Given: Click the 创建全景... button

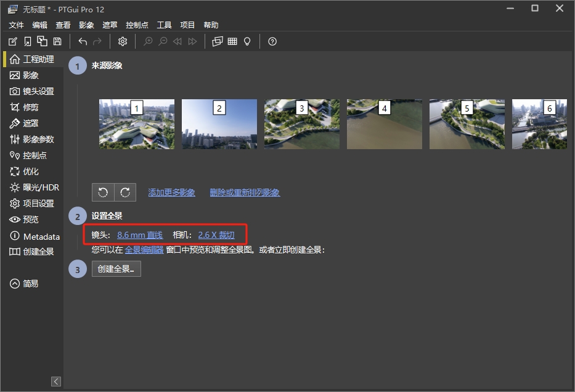Looking at the screenshot, I should click(x=116, y=269).
